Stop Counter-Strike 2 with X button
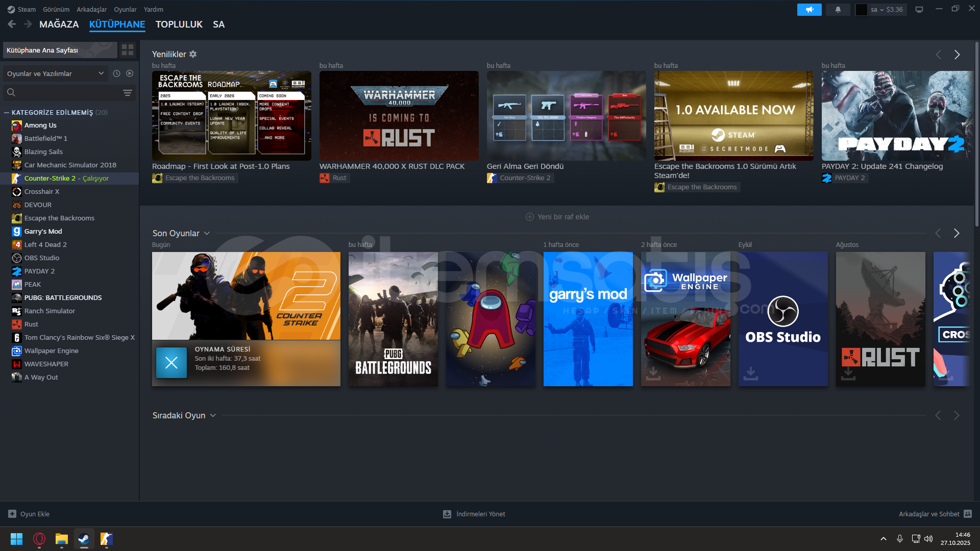 (x=171, y=363)
